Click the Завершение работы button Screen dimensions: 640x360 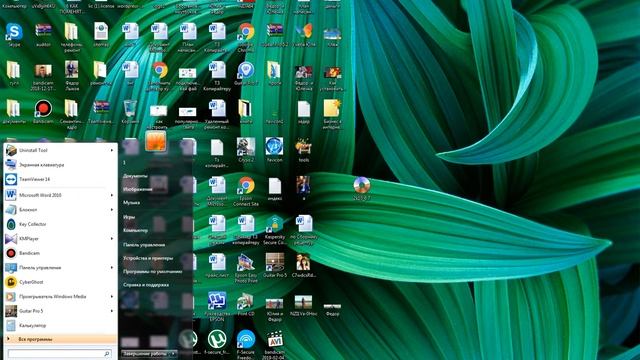(145, 353)
